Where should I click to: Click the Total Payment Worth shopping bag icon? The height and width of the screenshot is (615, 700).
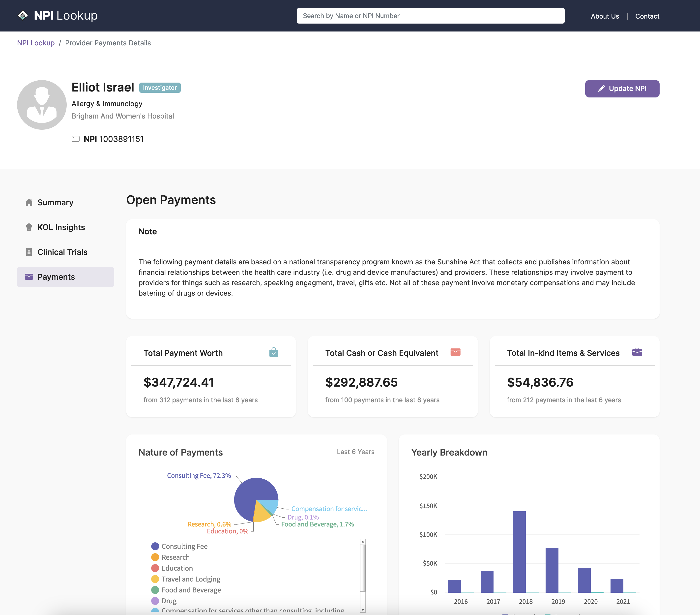[x=273, y=353]
